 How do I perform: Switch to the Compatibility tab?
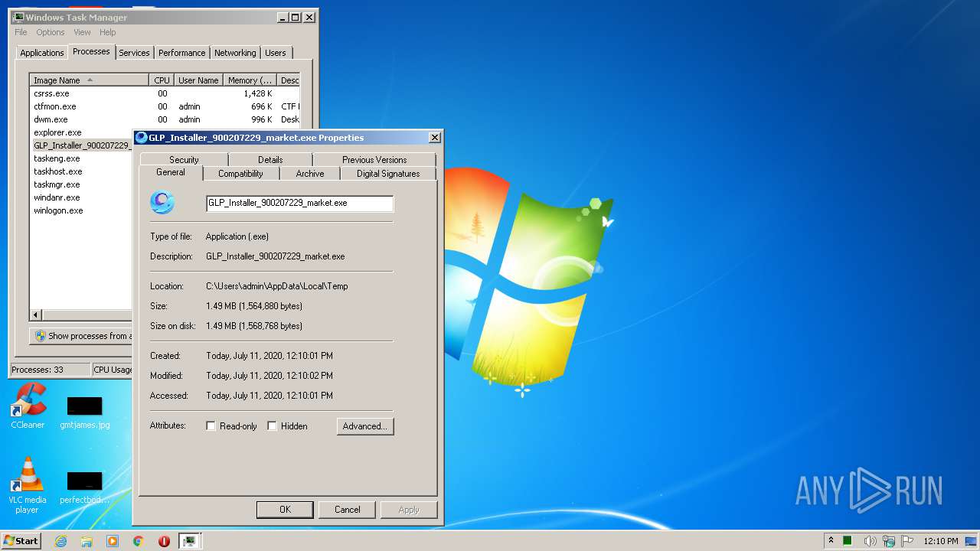click(240, 174)
